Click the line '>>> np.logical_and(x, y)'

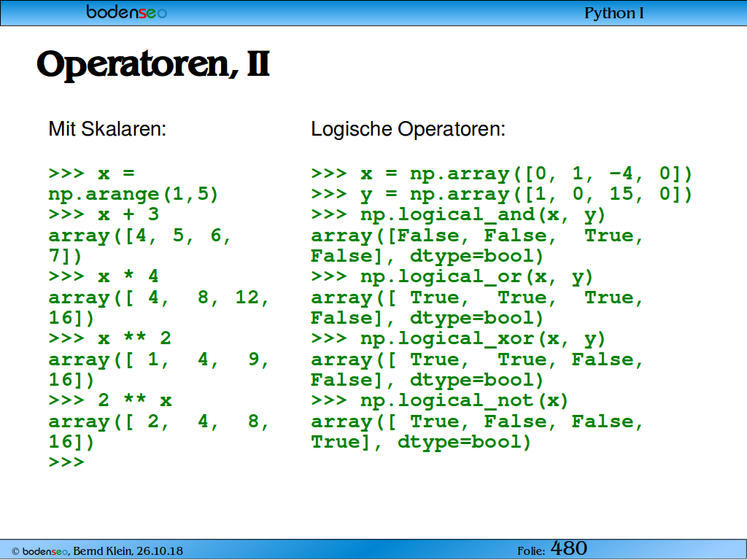point(458,215)
